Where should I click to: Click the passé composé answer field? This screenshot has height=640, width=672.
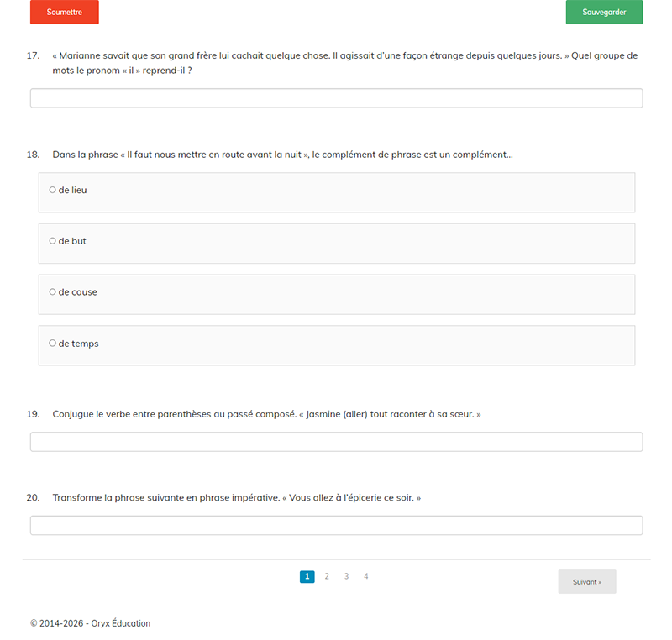pyautogui.click(x=336, y=442)
